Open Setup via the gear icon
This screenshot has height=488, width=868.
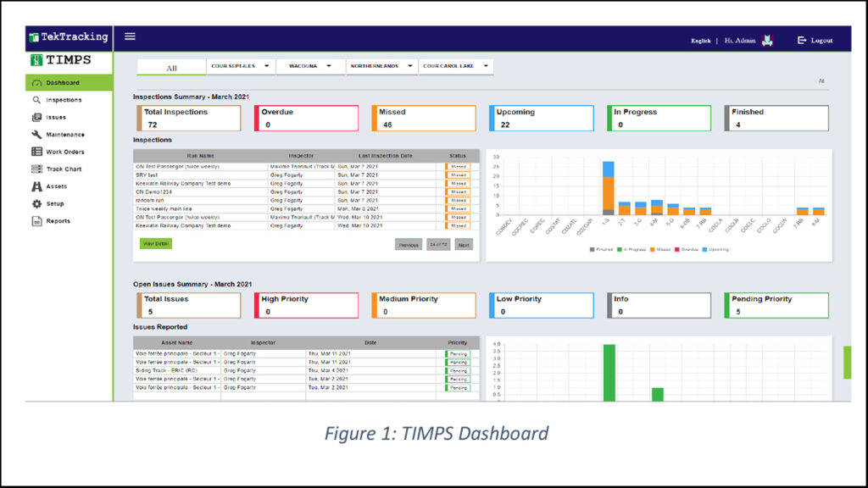[x=36, y=204]
